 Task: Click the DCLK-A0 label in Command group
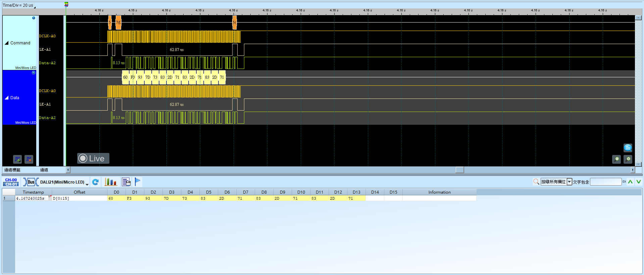tap(47, 36)
